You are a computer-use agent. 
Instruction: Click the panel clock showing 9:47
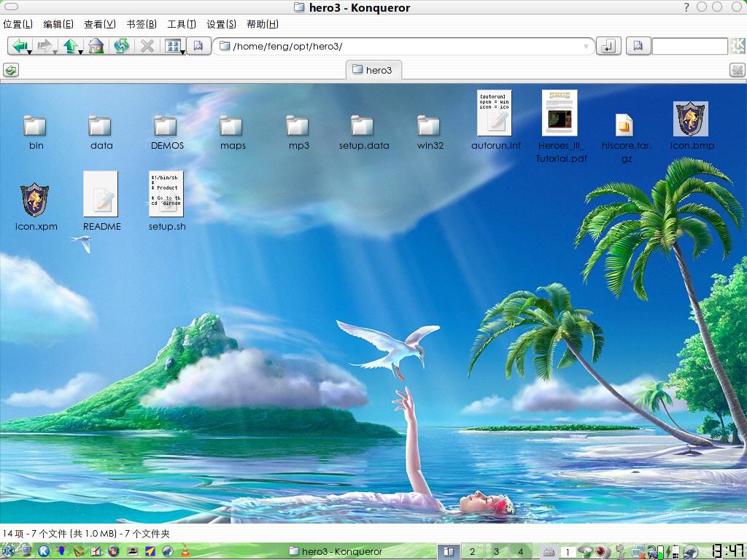click(x=727, y=551)
